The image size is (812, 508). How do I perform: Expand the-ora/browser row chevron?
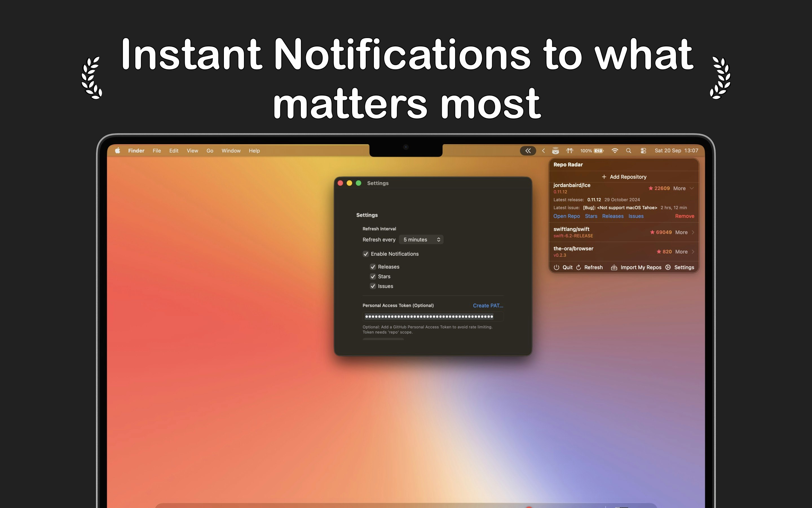(693, 252)
